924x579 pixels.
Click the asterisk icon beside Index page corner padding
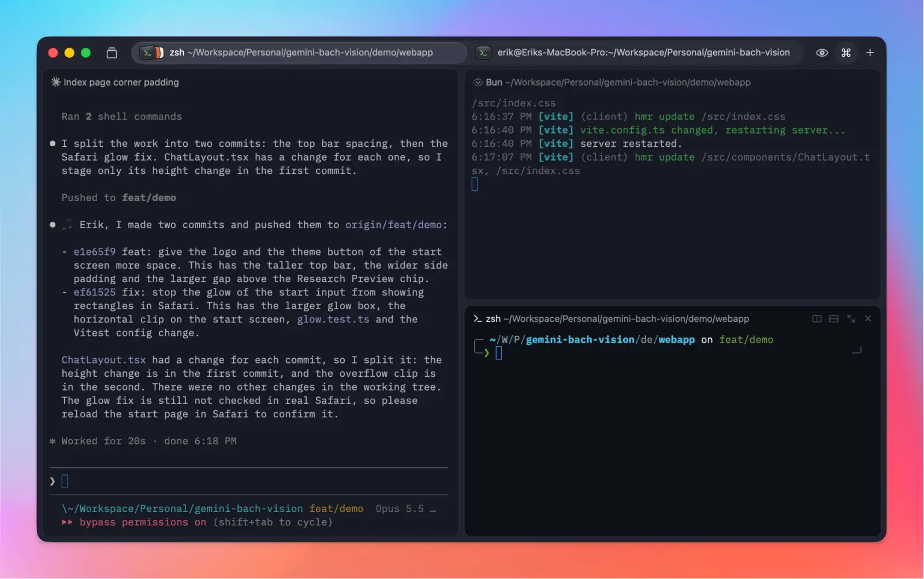point(56,82)
